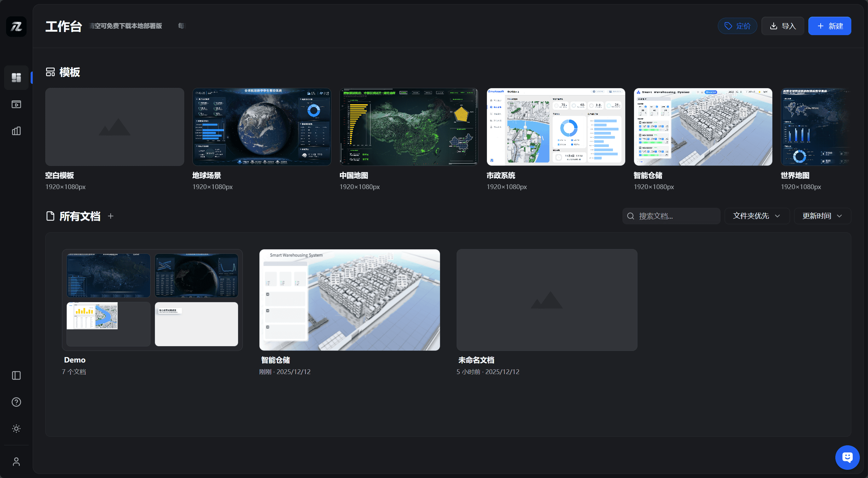The image size is (868, 478).
Task: Open the user account profile icon
Action: pos(16,462)
